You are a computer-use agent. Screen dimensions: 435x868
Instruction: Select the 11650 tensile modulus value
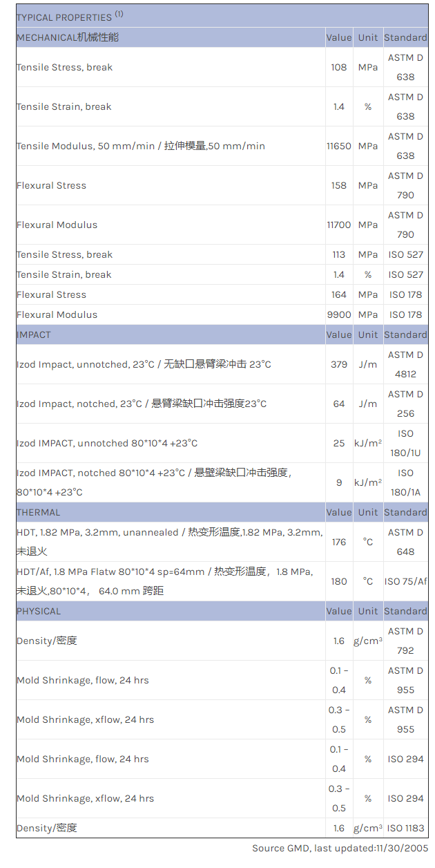[x=338, y=146]
